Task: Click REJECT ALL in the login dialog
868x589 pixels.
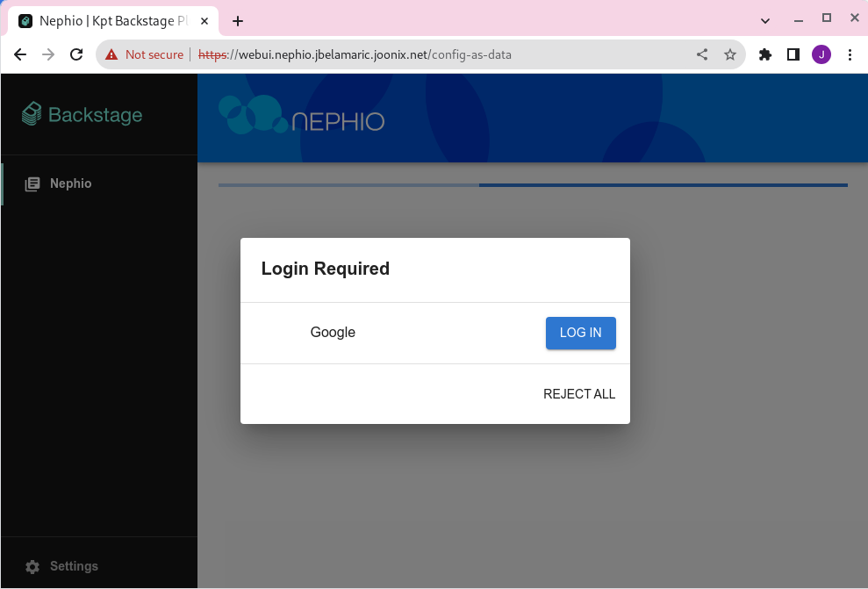Action: [x=578, y=393]
